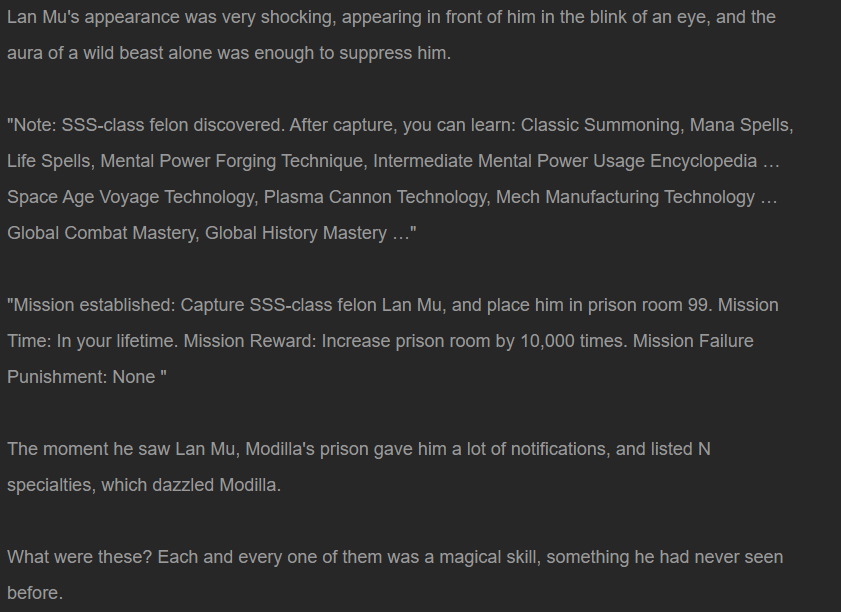This screenshot has width=841, height=612.
Task: Click the words "Classic Summoning"
Action: [x=602, y=125]
